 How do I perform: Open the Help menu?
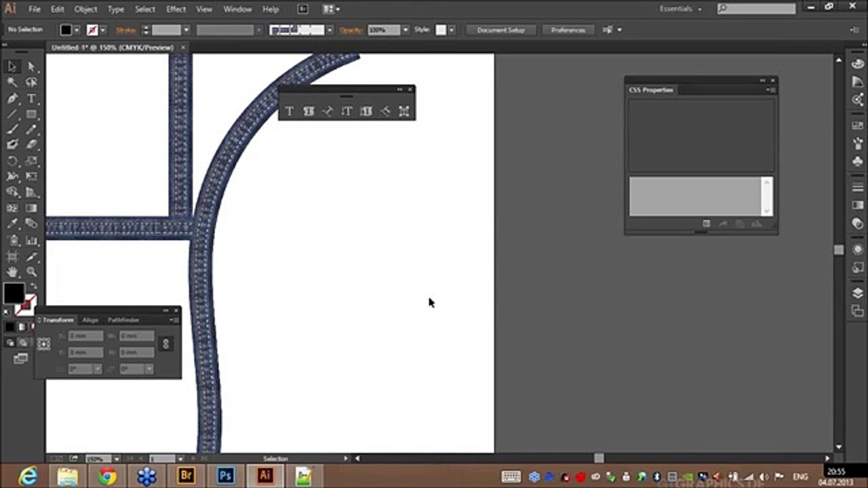pyautogui.click(x=271, y=9)
